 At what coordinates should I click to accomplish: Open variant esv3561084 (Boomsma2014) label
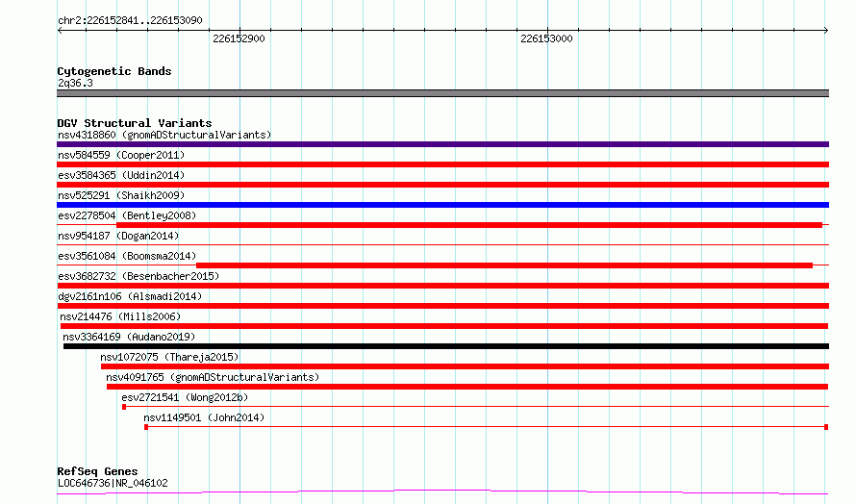(127, 256)
